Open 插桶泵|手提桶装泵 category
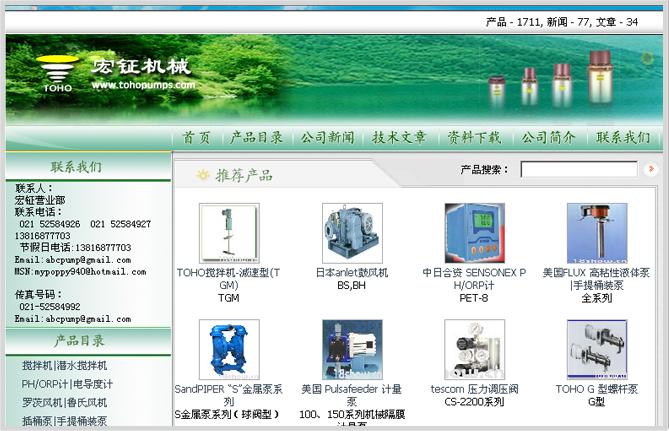This screenshot has width=669, height=431. (64, 421)
